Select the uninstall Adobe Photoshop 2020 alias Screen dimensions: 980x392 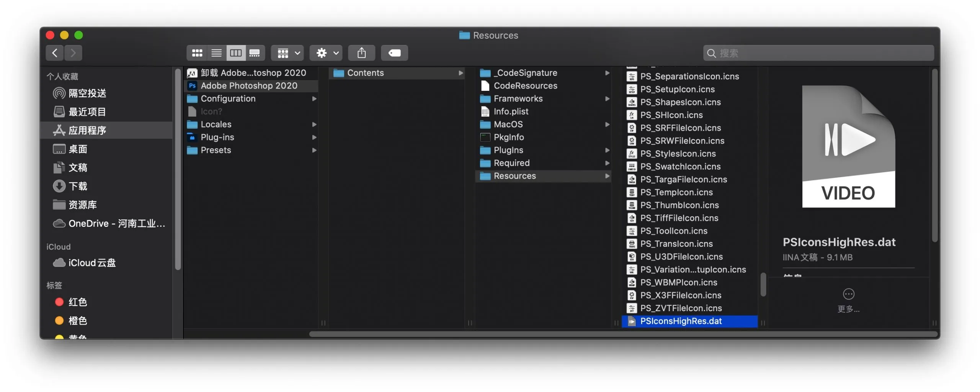(252, 73)
